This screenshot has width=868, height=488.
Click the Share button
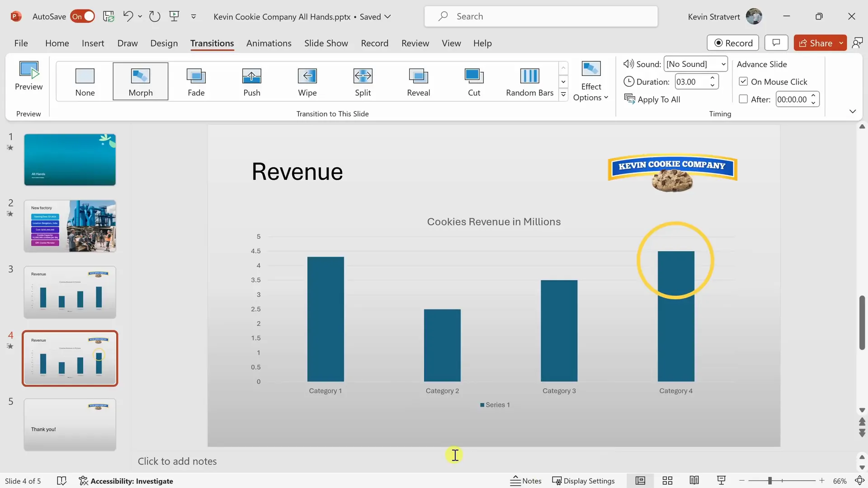815,43
